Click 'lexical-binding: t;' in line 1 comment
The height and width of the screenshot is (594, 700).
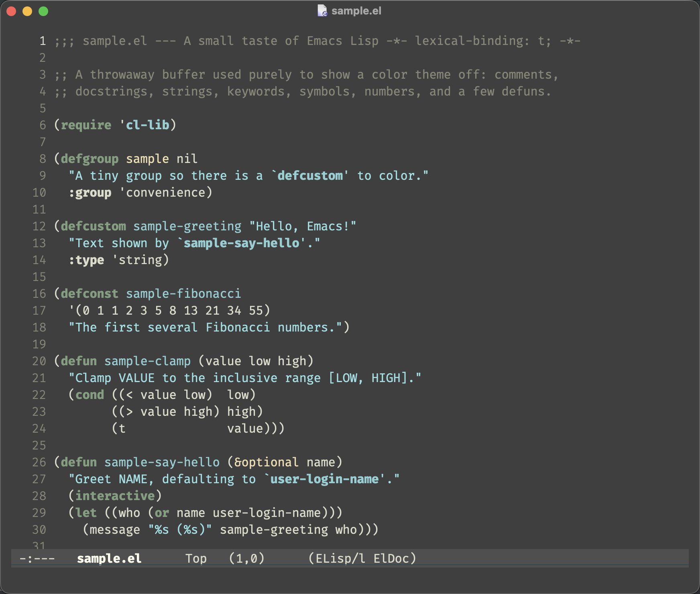(x=483, y=41)
